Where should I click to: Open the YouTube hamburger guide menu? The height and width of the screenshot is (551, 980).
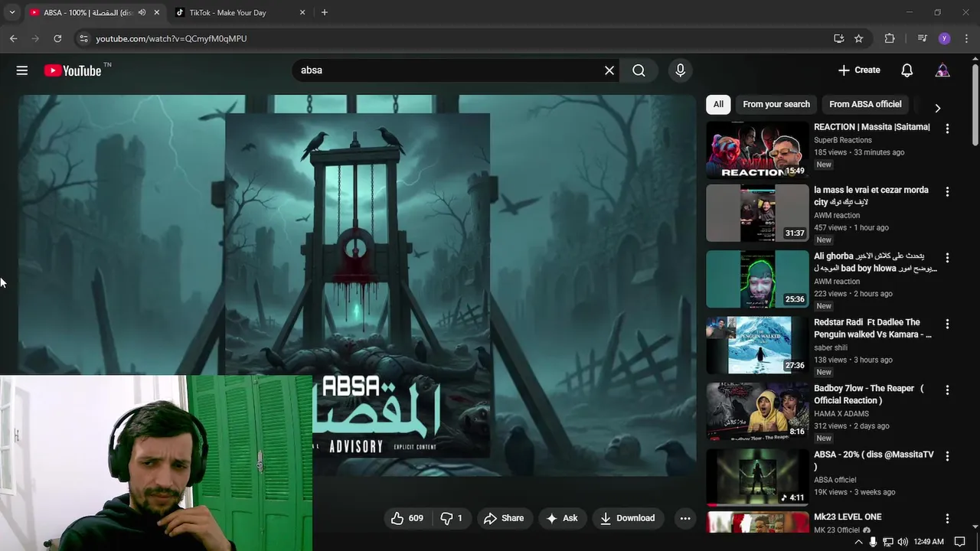[x=22, y=70]
